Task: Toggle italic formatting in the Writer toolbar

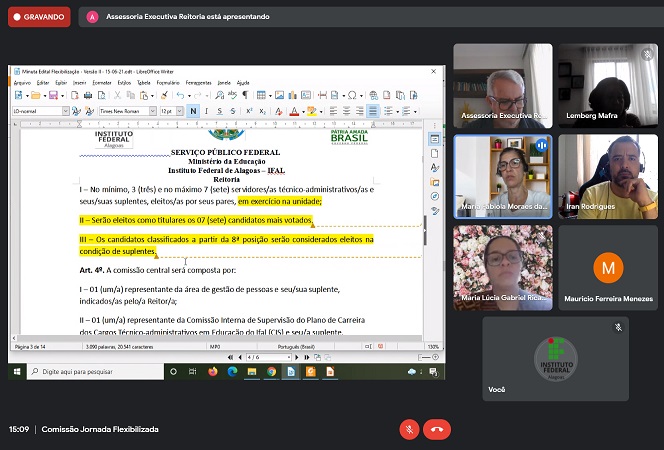Action: click(207, 111)
